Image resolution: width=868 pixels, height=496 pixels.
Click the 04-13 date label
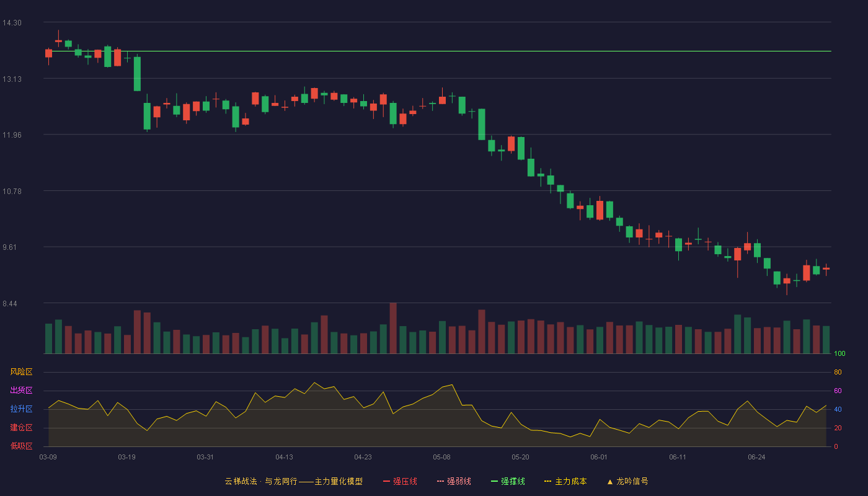(284, 457)
